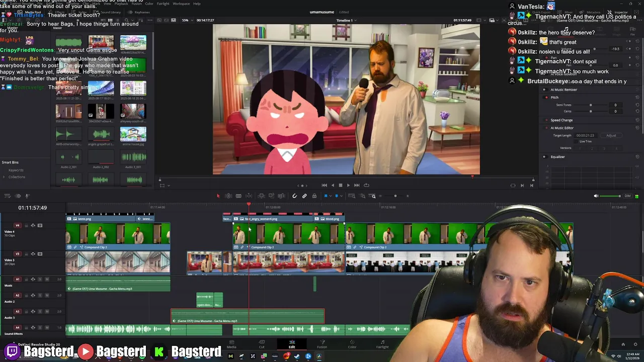Screen dimensions: 644x362
Task: Adjust the timeline zoom slider
Action: [x=395, y=196]
